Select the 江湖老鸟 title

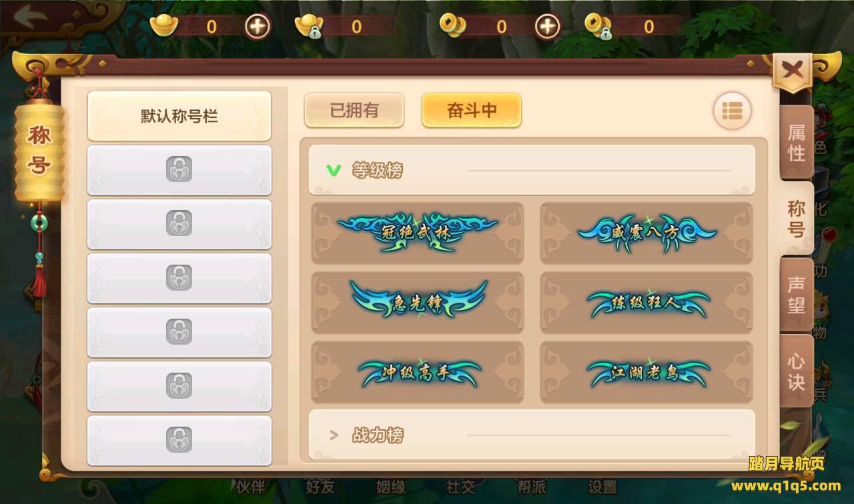(x=647, y=372)
